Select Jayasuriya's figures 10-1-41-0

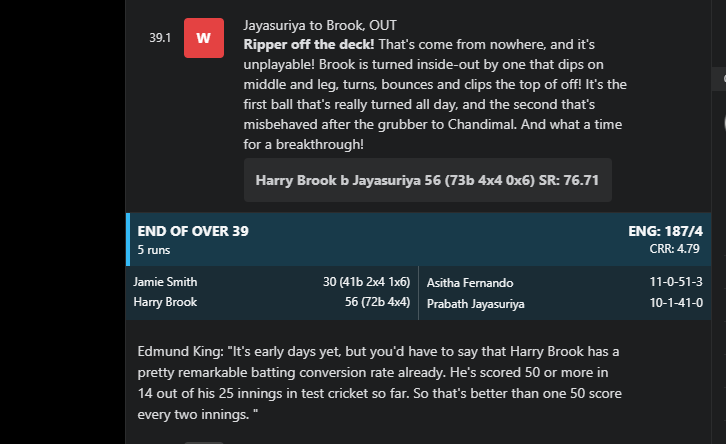pyautogui.click(x=676, y=303)
